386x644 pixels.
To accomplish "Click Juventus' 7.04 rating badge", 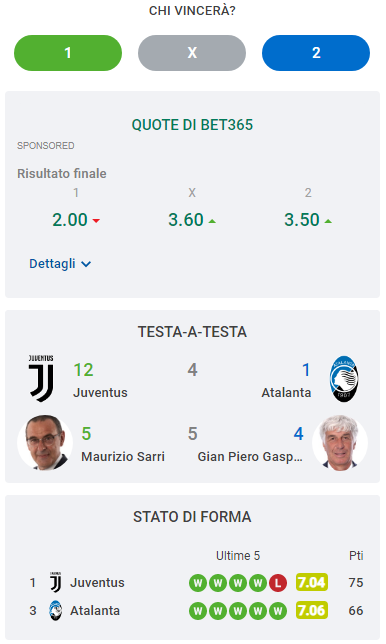I will pos(312,582).
